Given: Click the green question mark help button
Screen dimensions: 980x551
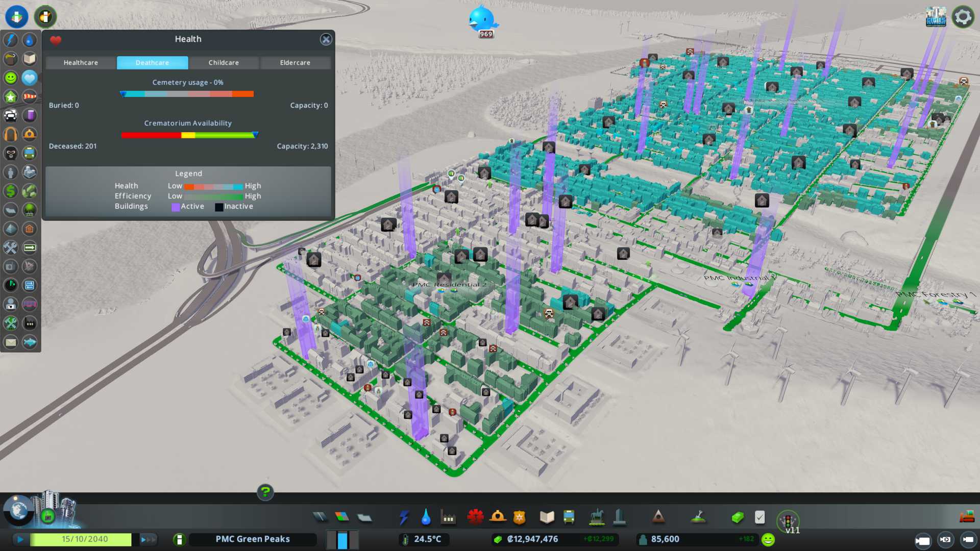Looking at the screenshot, I should (265, 492).
